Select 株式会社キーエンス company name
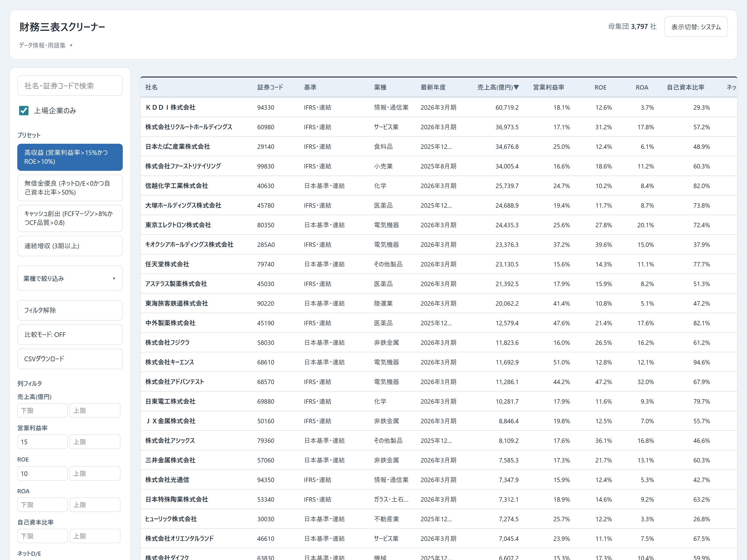747x560 pixels. [169, 362]
